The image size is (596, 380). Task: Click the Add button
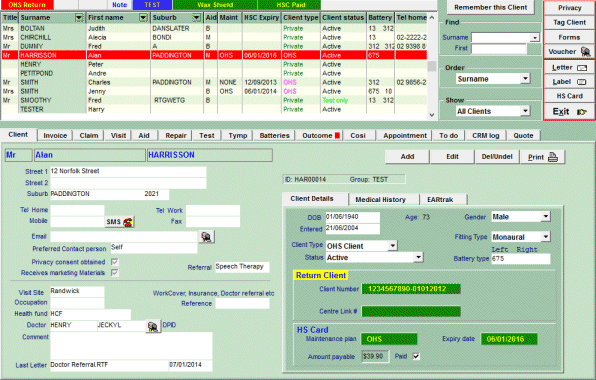pos(407,157)
